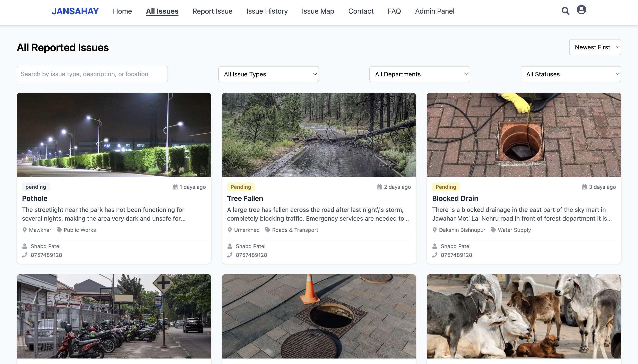
Task: Open the Newest First sort dropdown
Action: 595,47
